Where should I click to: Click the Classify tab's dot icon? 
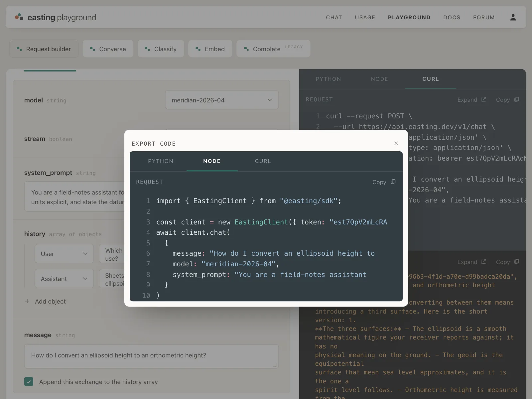147,49
